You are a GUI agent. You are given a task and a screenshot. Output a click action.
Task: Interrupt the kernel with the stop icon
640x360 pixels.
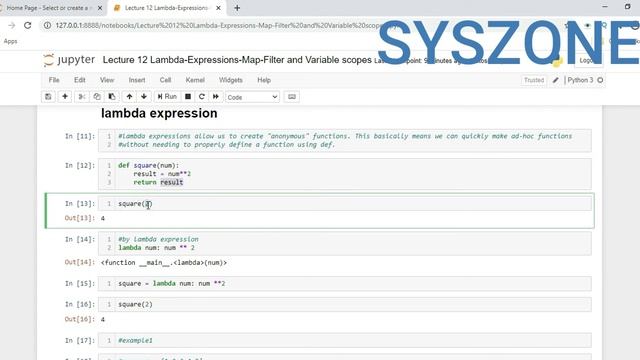point(188,97)
